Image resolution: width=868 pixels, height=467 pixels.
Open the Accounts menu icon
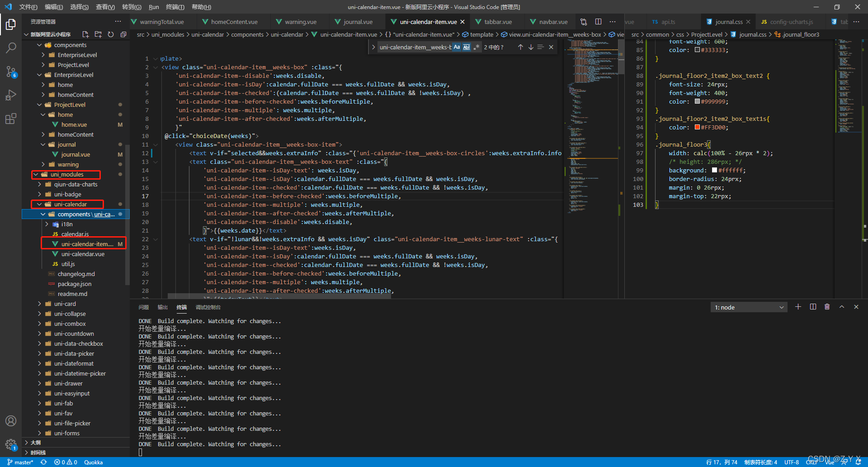tap(11, 421)
